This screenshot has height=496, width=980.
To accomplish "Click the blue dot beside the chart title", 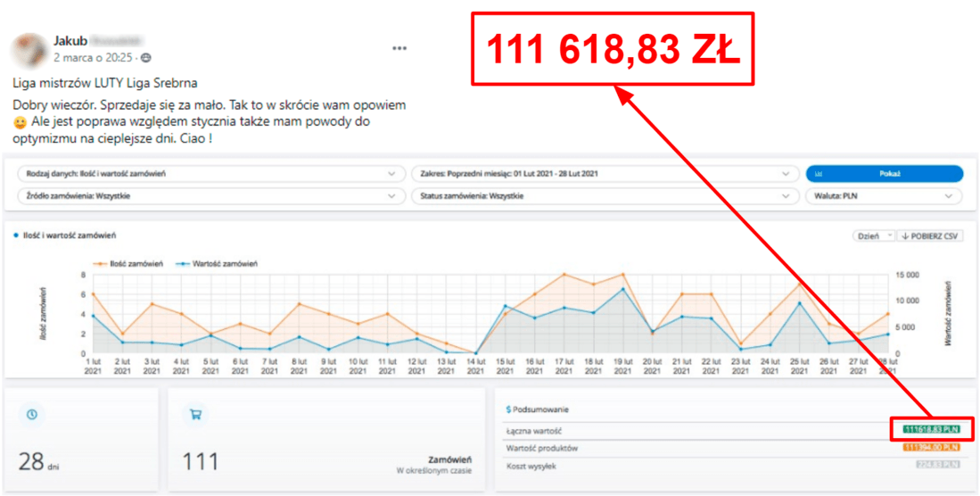I will 15,236.
